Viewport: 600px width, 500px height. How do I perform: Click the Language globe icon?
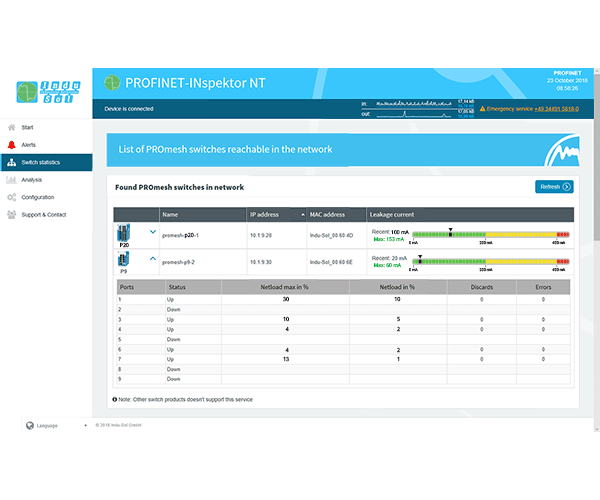point(30,425)
